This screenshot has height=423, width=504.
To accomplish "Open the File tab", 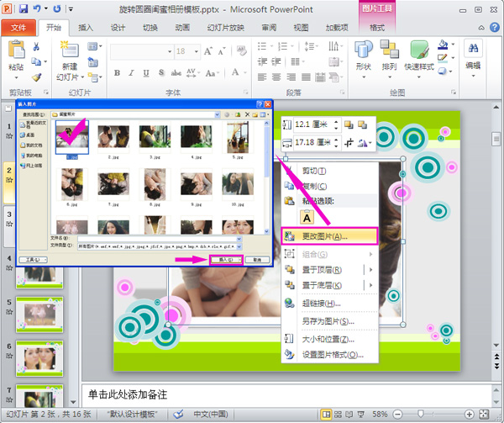I will click(x=18, y=28).
